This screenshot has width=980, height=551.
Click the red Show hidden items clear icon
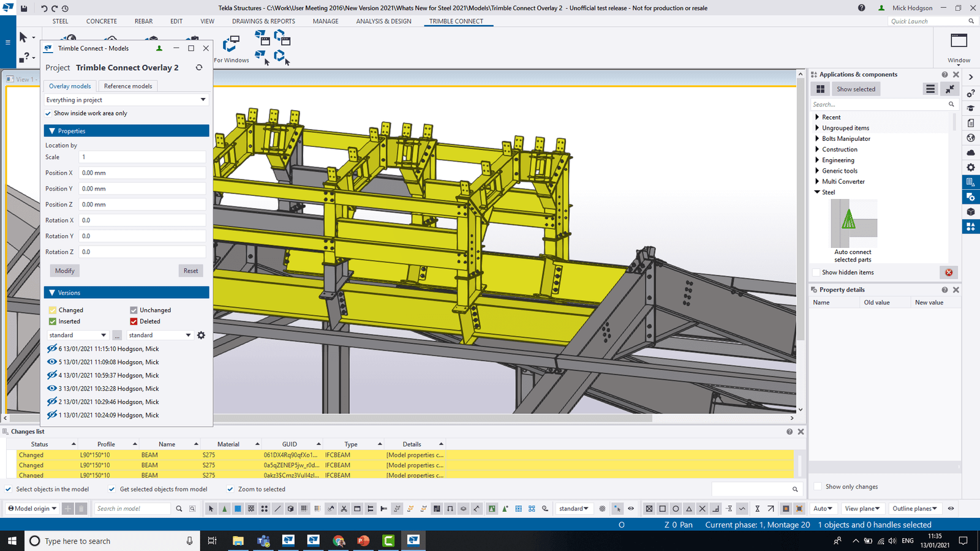(x=949, y=272)
